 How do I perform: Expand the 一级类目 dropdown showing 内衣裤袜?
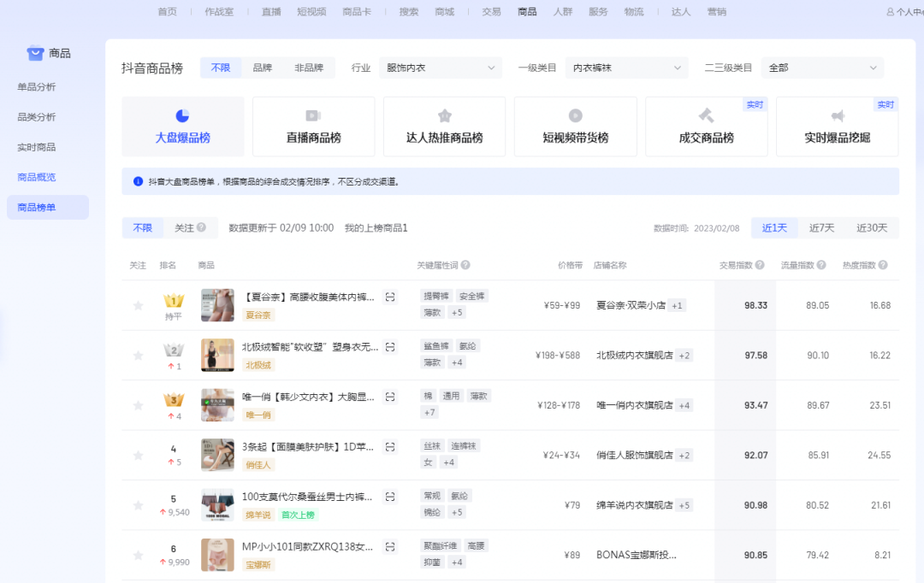click(x=626, y=67)
